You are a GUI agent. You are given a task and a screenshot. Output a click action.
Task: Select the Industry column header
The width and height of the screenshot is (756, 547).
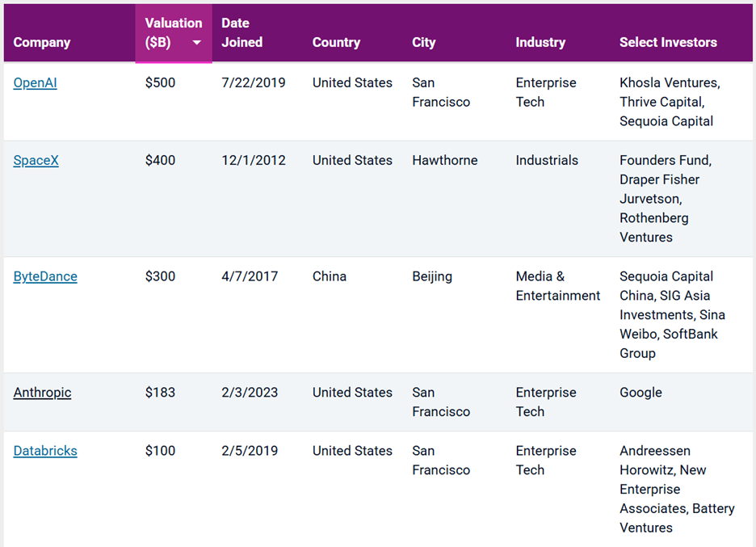coord(540,42)
